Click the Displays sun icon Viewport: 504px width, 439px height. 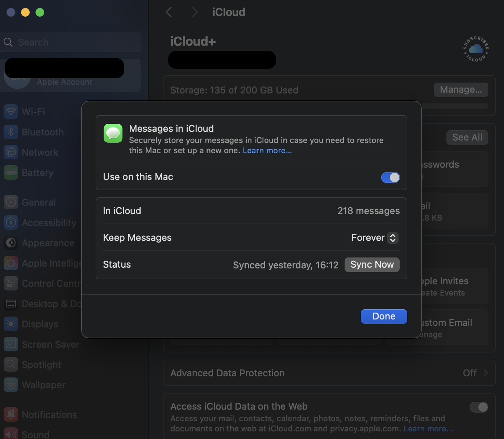click(11, 324)
